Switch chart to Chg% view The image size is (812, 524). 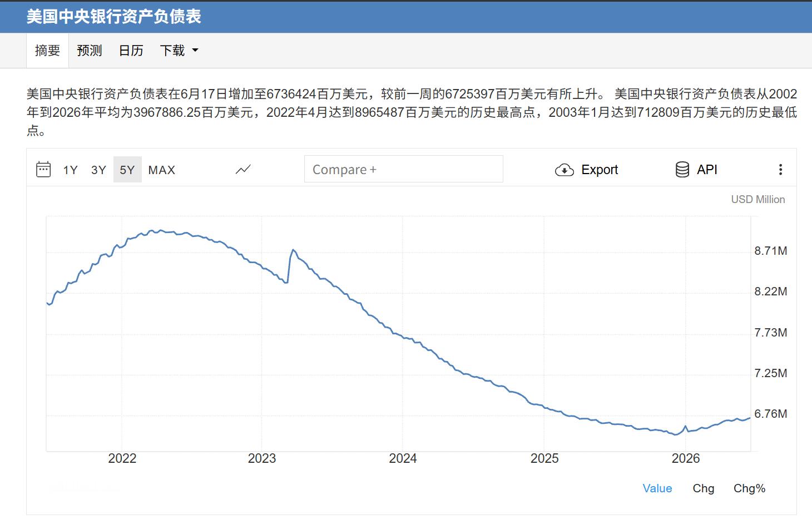(750, 488)
